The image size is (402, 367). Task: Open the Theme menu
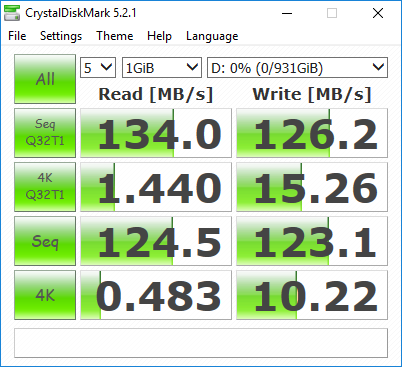115,36
